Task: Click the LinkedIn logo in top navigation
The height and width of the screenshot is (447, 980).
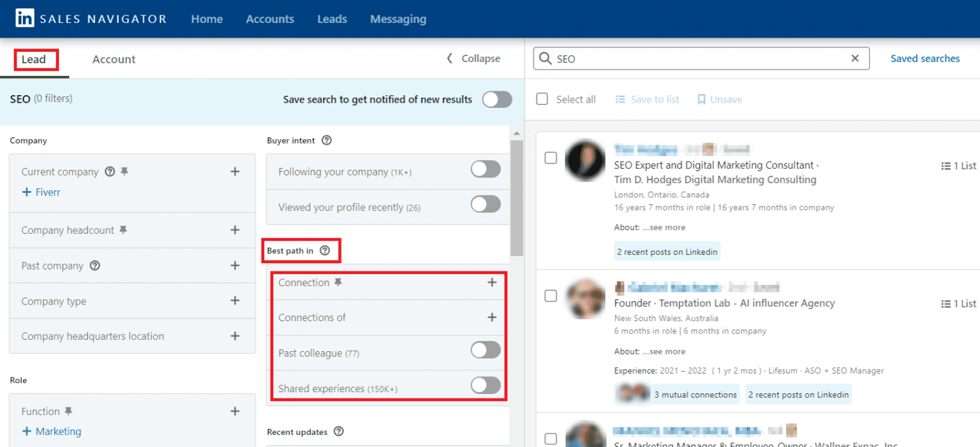Action: [24, 18]
